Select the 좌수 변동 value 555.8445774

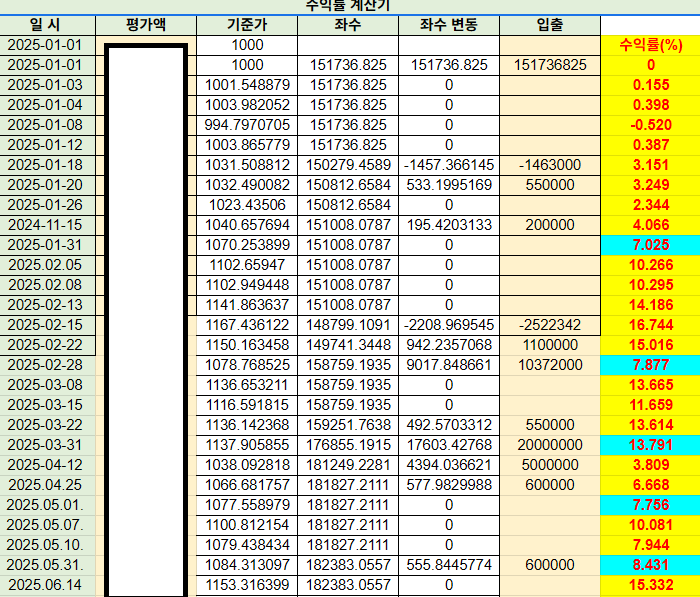(449, 565)
